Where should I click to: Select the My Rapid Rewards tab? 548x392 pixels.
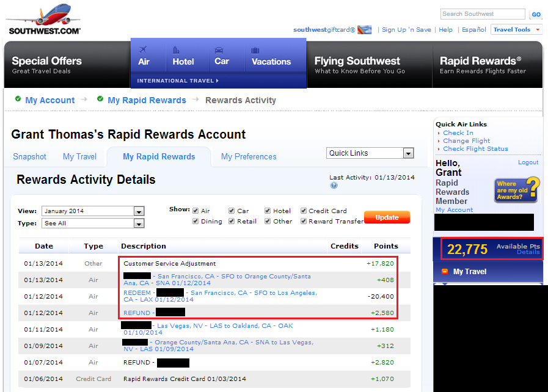159,156
